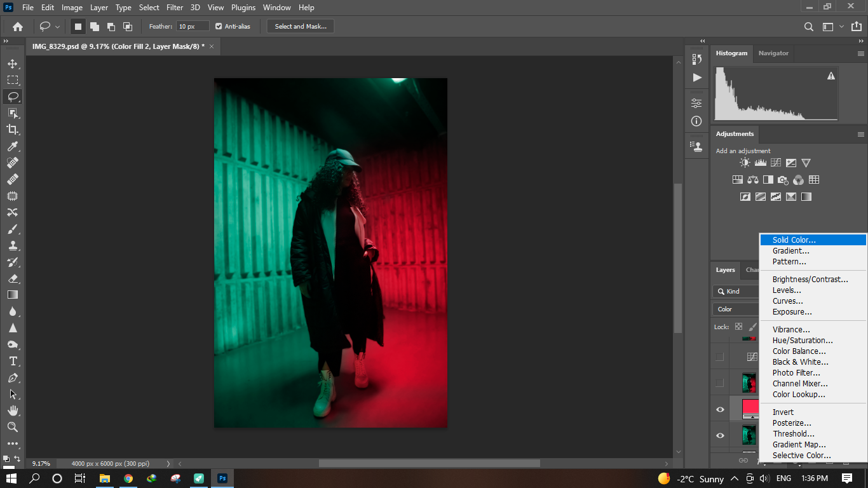Add a Curves adjustment icon in Adjustments
The image size is (868, 488).
click(776, 163)
